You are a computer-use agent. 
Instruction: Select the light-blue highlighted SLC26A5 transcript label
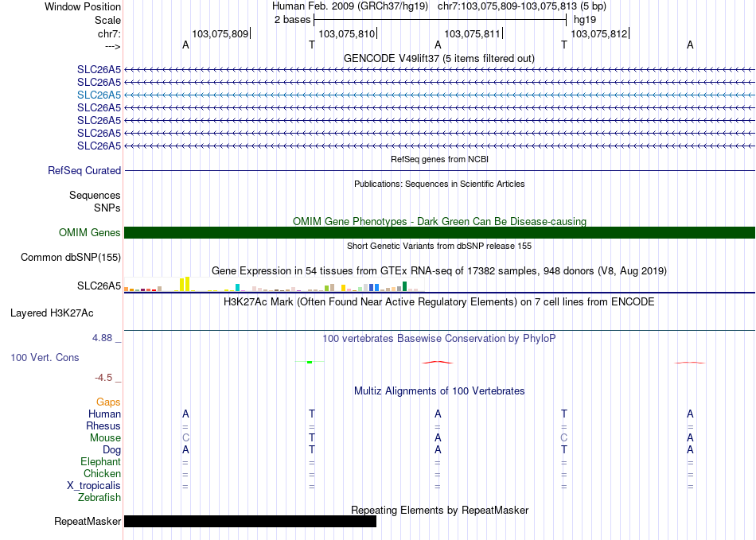99,95
